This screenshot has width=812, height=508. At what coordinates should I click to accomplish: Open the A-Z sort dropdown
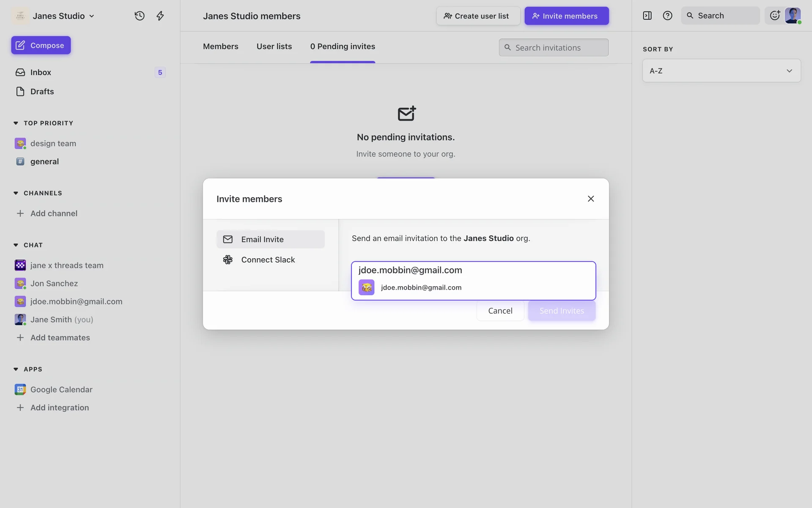pos(721,71)
